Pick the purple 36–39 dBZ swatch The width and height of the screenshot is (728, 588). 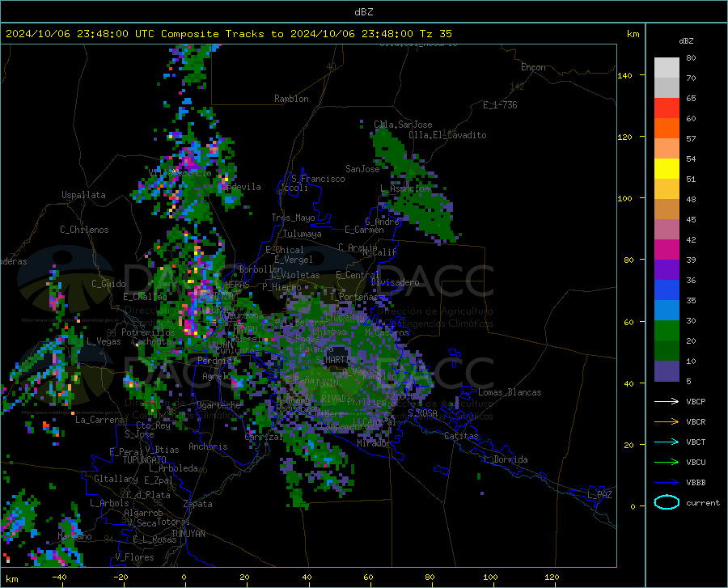click(x=667, y=270)
